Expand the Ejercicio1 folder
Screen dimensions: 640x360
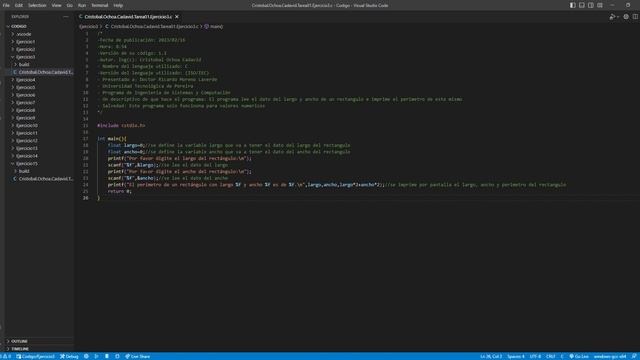click(x=39, y=42)
